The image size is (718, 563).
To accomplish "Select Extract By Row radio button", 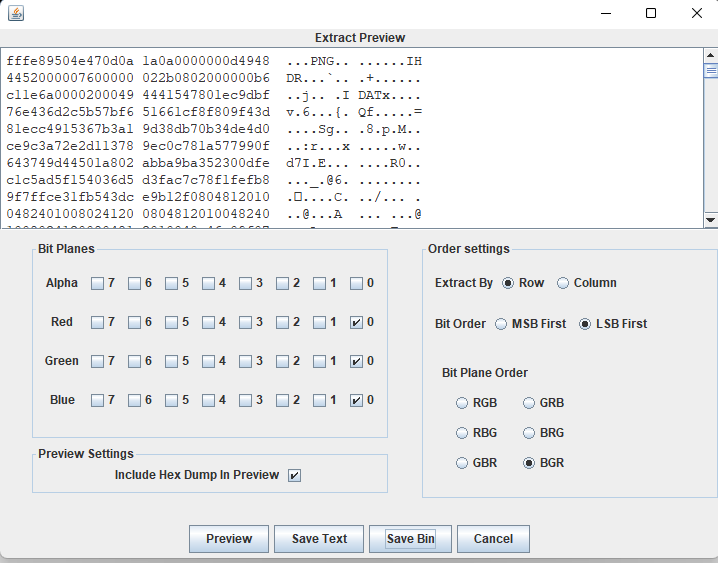I will pyautogui.click(x=508, y=283).
